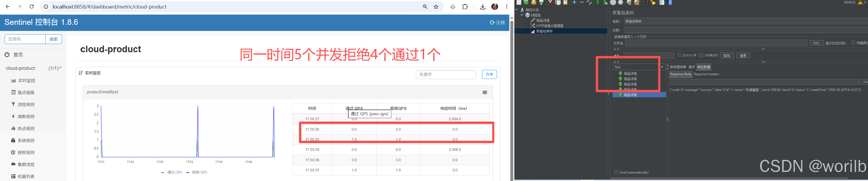Select highlighted 商品详情 result row
This screenshot has width=868, height=181.
click(x=639, y=95)
